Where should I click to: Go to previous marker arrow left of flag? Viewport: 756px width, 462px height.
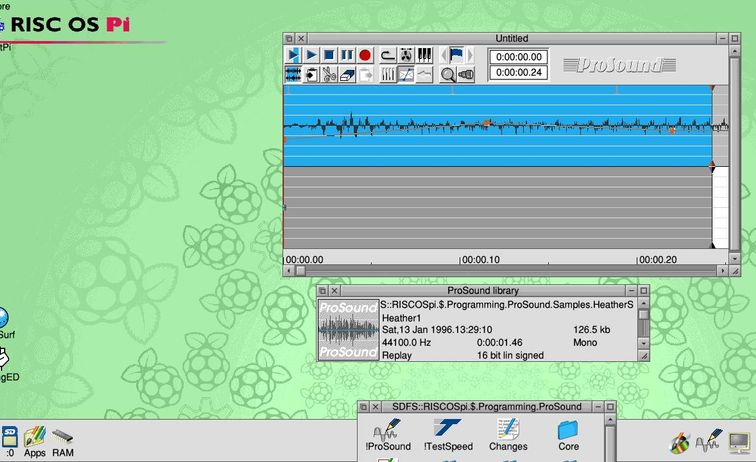click(x=443, y=55)
